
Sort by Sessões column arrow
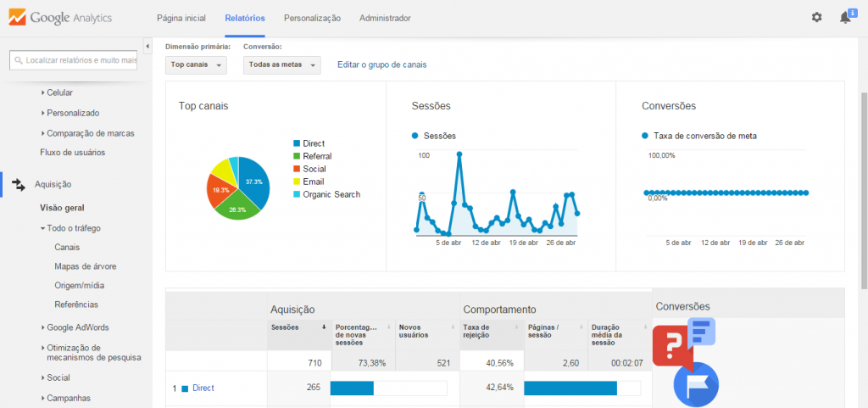click(324, 327)
